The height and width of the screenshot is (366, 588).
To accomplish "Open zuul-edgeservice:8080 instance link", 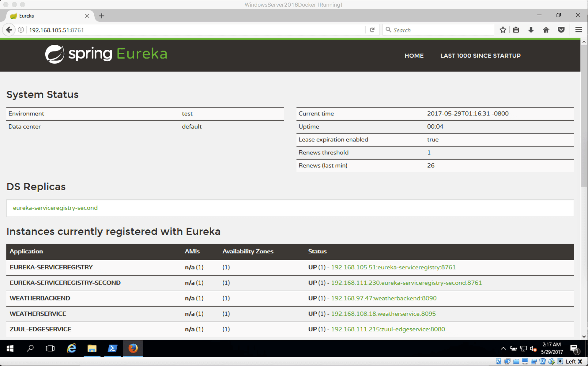I will 388,329.
